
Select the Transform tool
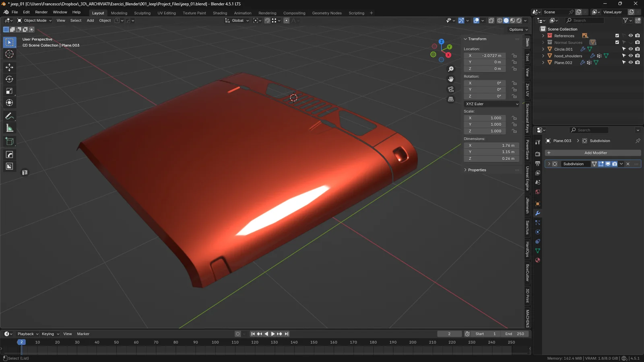(9, 103)
